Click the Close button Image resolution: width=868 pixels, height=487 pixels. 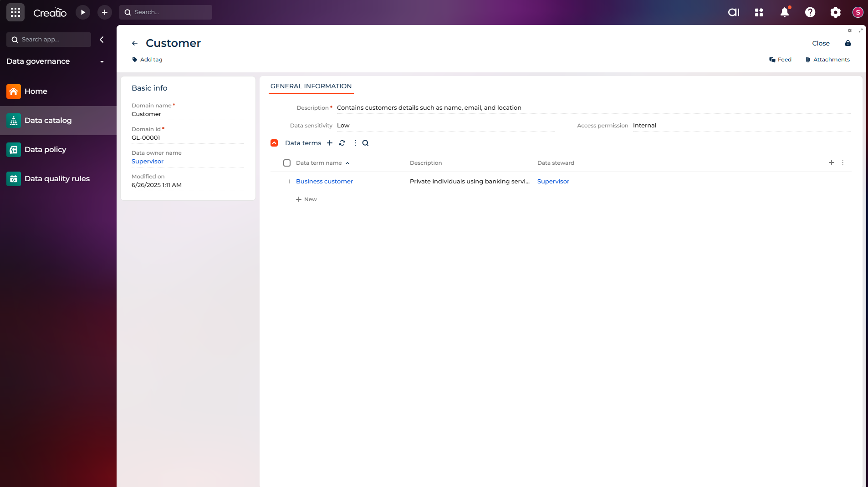point(821,43)
